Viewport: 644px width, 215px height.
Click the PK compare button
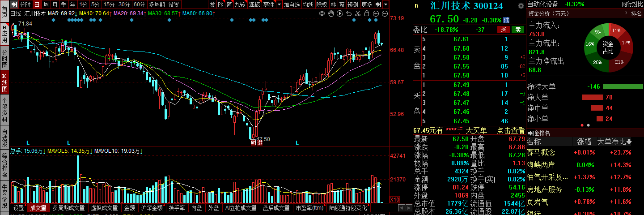click(220, 4)
